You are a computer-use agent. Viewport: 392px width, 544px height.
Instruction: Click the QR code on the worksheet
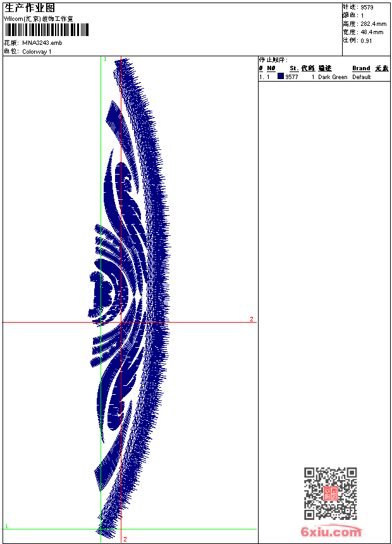(331, 493)
